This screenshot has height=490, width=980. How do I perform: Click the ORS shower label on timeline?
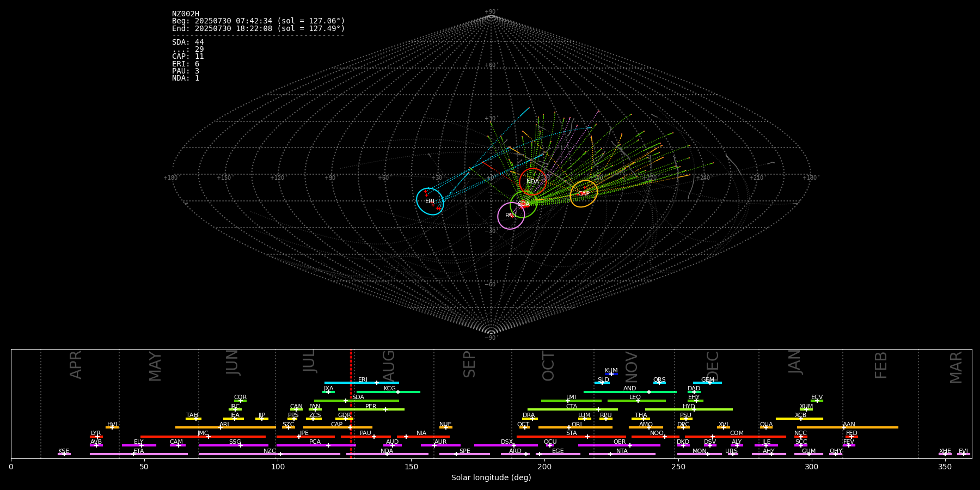click(x=659, y=380)
